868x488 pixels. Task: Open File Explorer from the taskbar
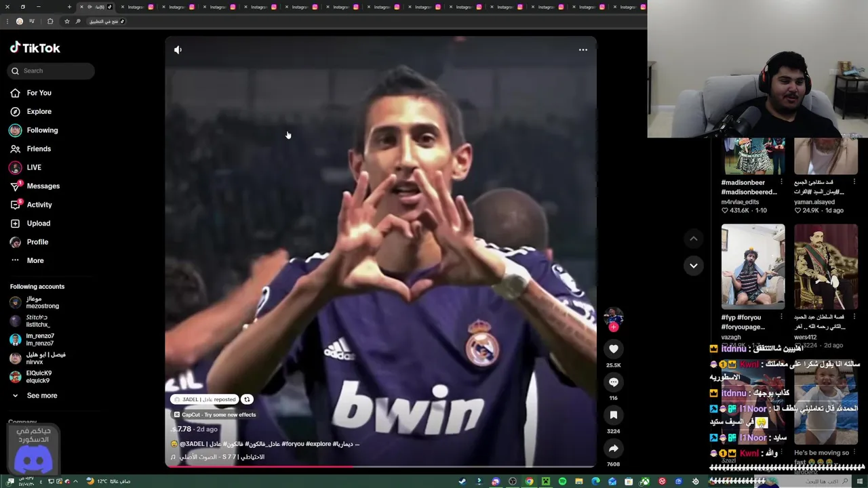pos(579,481)
